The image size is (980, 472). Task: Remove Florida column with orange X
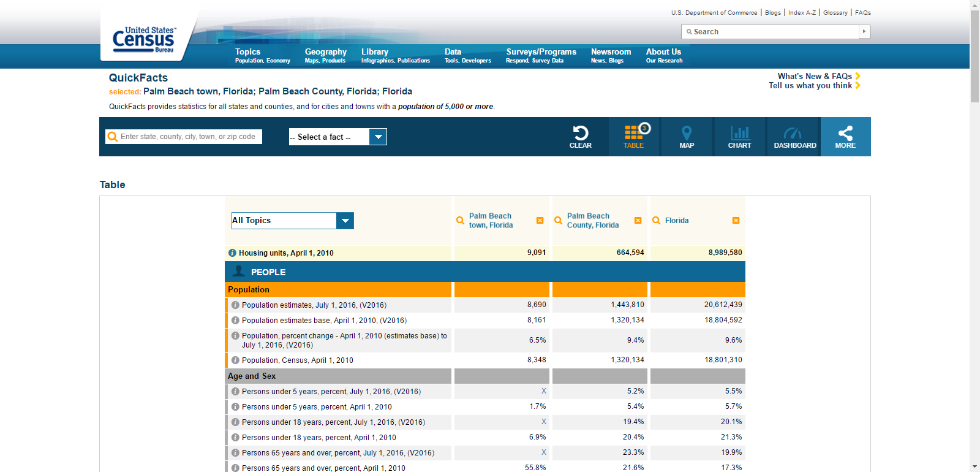736,220
